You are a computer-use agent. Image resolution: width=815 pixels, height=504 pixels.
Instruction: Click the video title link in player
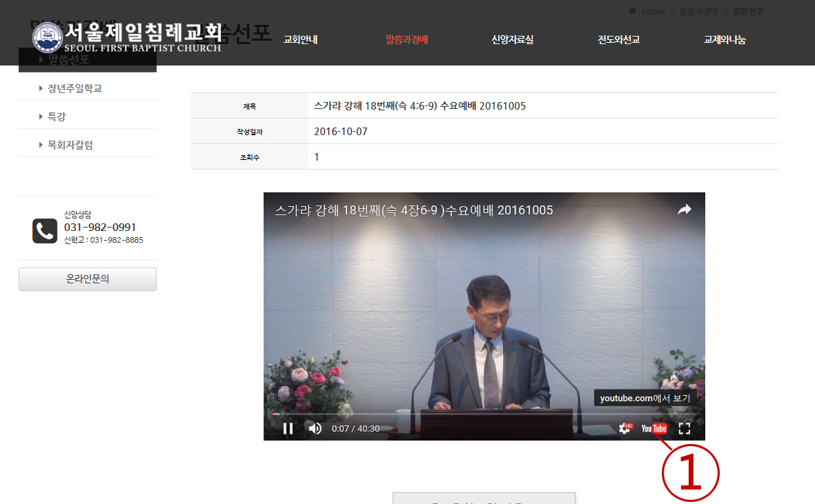click(414, 210)
